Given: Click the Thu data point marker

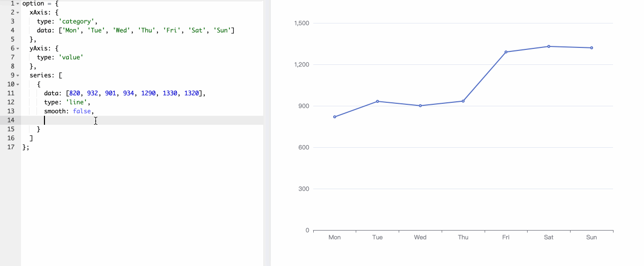Looking at the screenshot, I should click(463, 101).
